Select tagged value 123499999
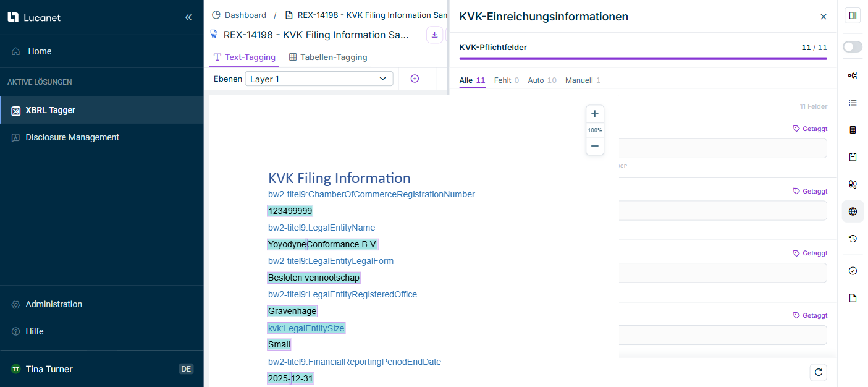Screen dimensions: 868x387 [x=290, y=211]
